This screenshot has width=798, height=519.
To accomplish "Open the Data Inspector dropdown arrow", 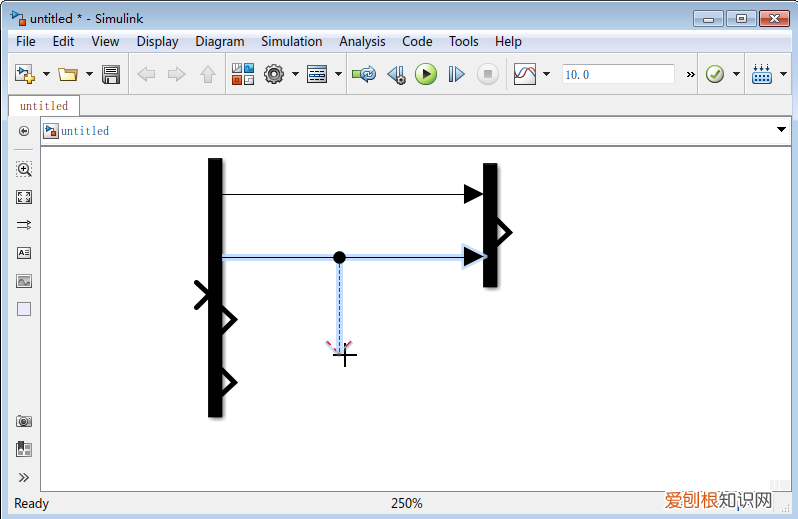I will point(546,74).
